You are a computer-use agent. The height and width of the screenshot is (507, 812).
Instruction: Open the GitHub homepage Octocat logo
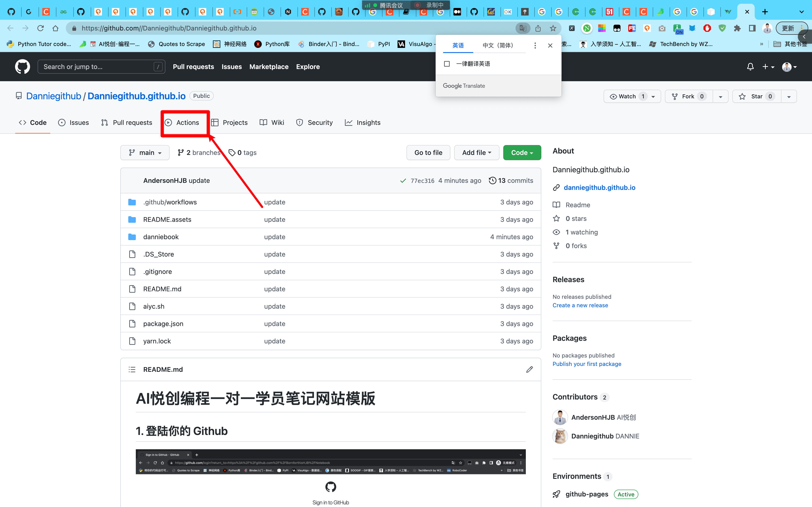23,66
